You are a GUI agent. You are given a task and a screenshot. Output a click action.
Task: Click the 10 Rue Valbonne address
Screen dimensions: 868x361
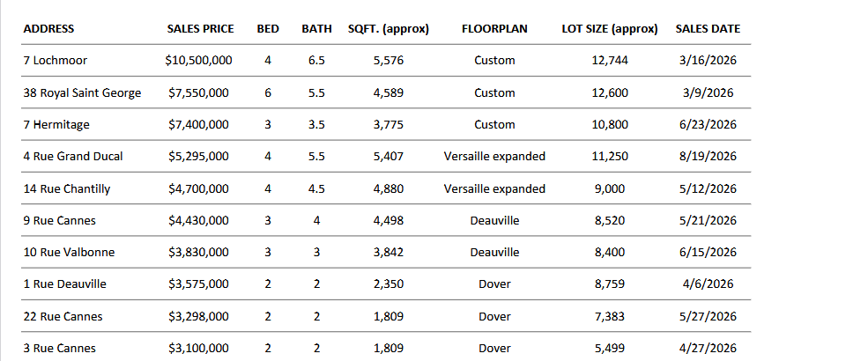point(70,252)
